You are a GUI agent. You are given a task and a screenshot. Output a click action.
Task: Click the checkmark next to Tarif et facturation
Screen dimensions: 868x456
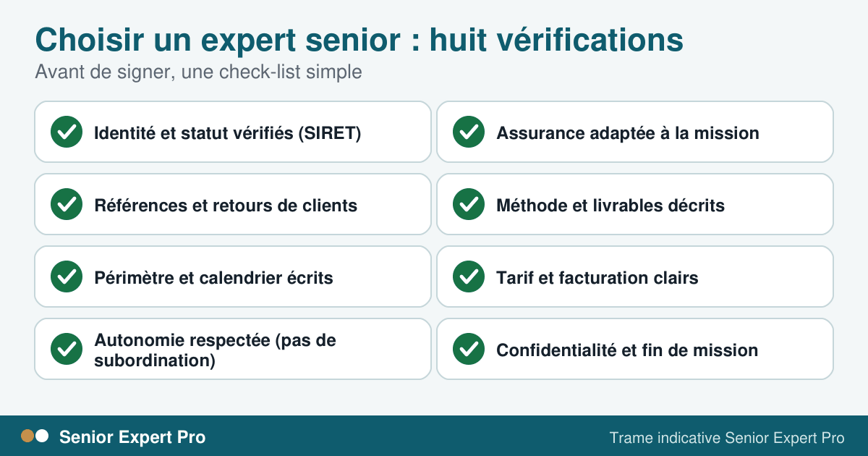coord(469,276)
